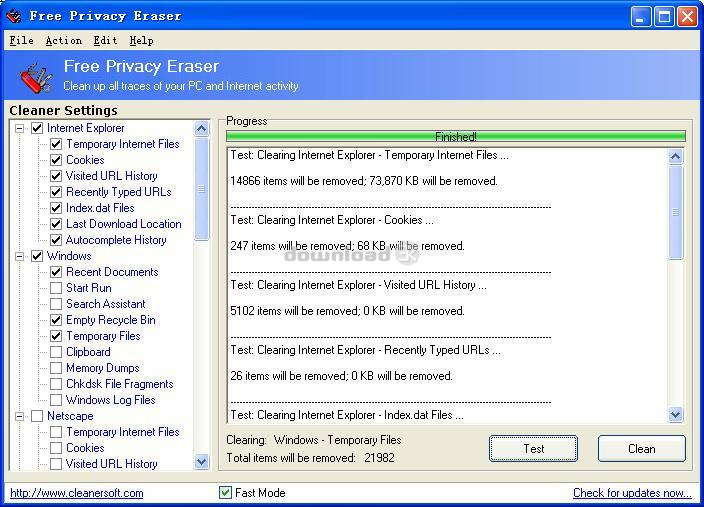Open the Help menu
Screen dimensions: 704x507
tap(141, 41)
